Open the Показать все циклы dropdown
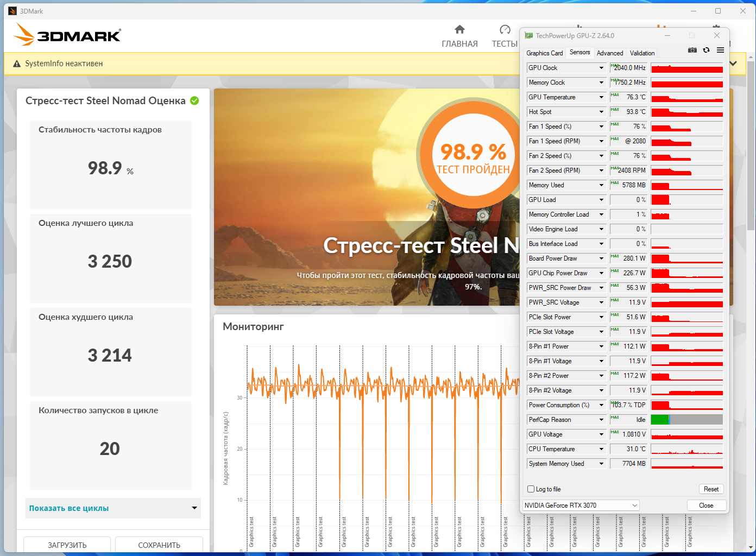Viewport: 756px width, 556px height. 113,508
